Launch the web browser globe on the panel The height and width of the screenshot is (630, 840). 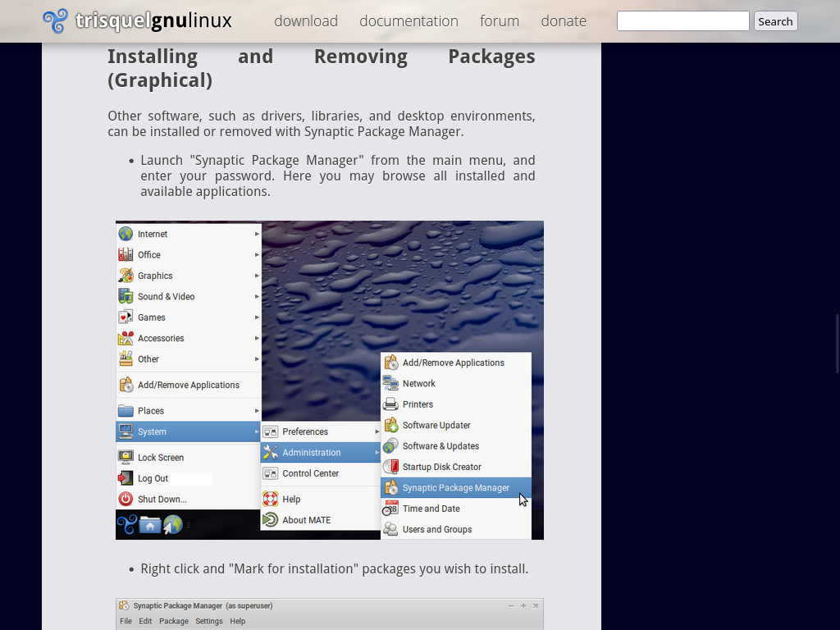coord(172,524)
